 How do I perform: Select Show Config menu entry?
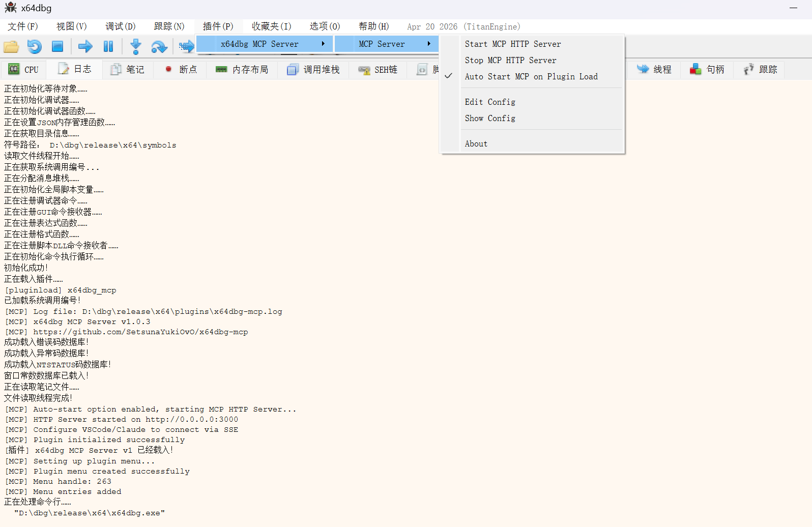point(532,119)
